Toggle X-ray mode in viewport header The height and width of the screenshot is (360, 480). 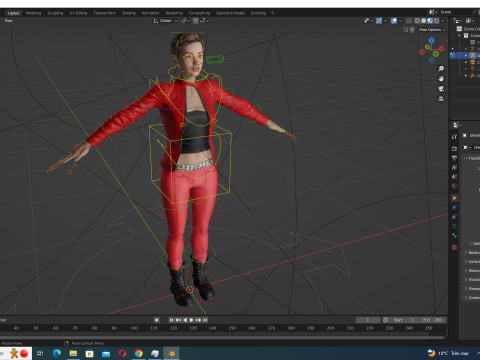click(409, 21)
